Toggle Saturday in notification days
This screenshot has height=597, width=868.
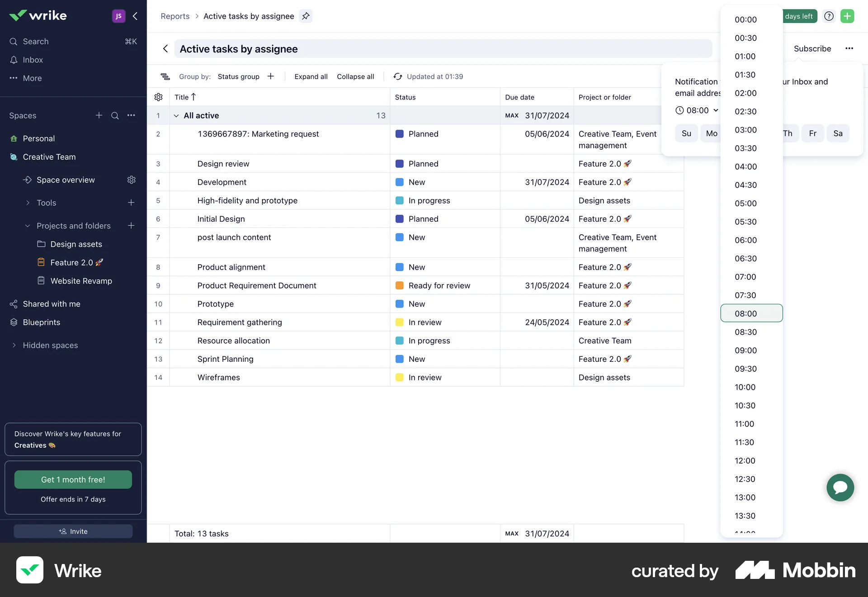tap(838, 133)
